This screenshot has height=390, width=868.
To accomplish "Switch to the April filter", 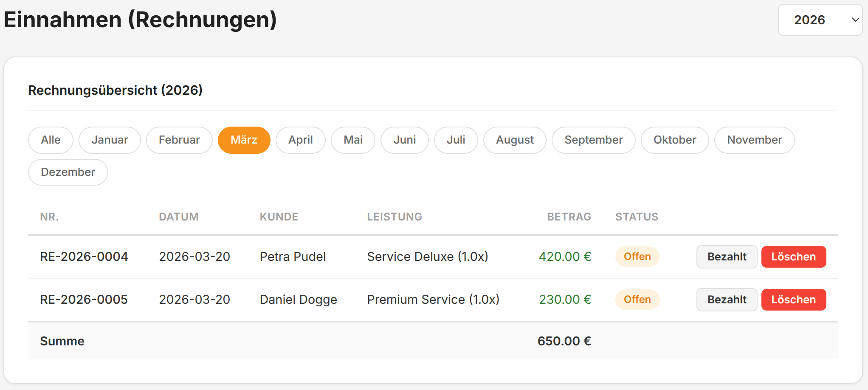I will pos(300,140).
